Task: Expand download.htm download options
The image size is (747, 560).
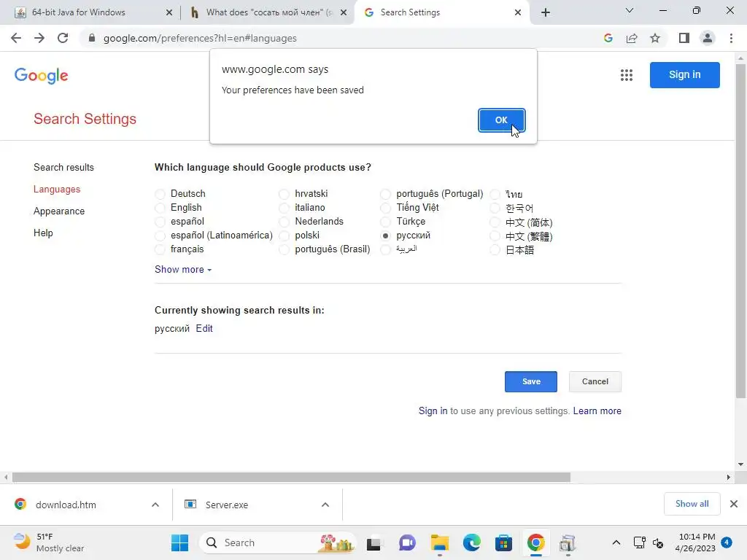Action: point(155,505)
